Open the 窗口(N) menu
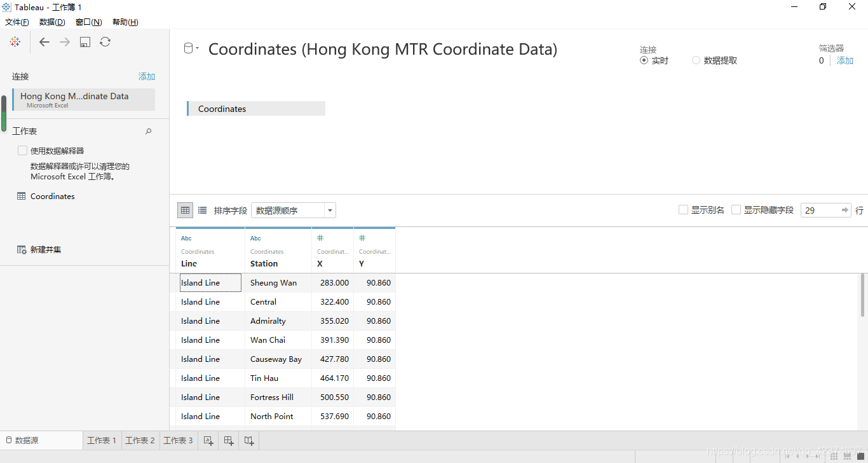 click(88, 22)
